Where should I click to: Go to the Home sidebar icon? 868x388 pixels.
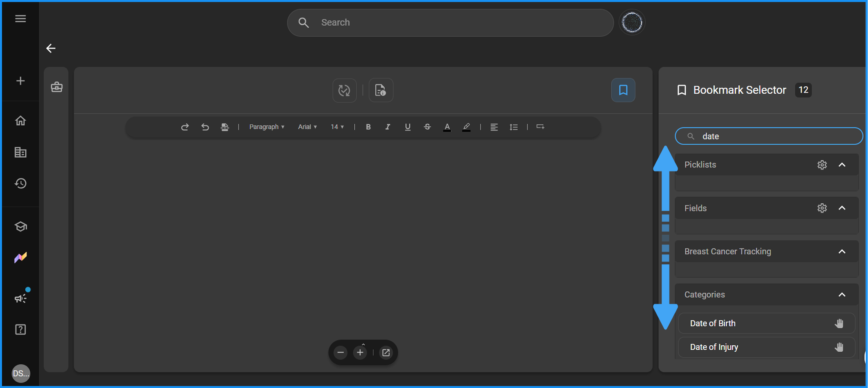pyautogui.click(x=21, y=121)
